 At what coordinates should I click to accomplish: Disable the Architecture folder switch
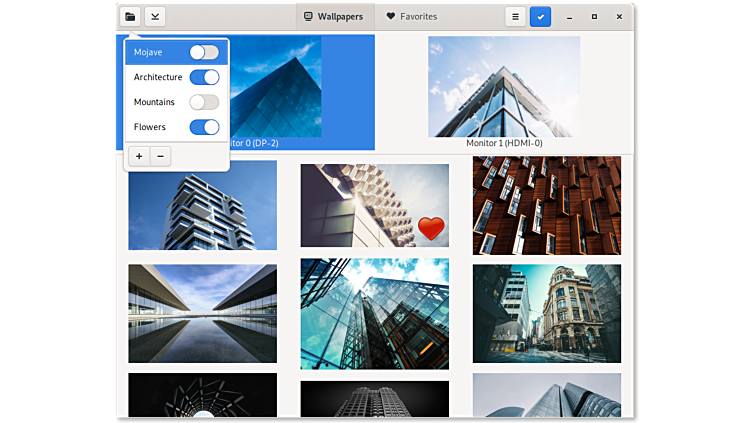(204, 77)
